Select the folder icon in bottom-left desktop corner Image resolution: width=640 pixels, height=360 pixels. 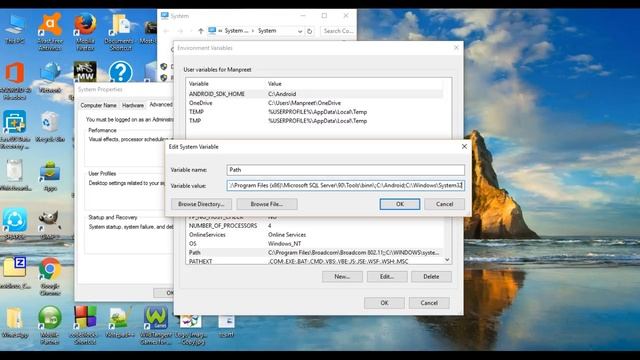pos(15,322)
